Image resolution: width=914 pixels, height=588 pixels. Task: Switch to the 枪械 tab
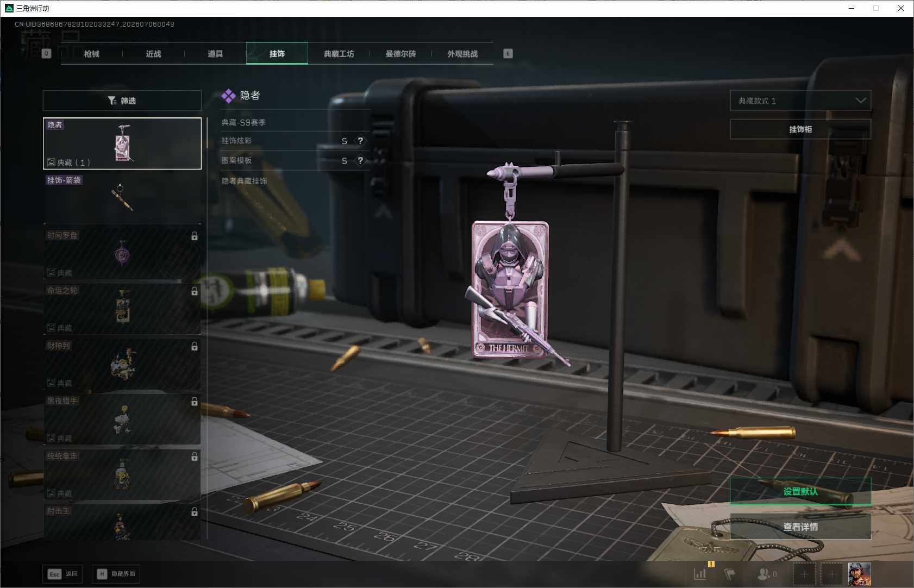point(92,54)
